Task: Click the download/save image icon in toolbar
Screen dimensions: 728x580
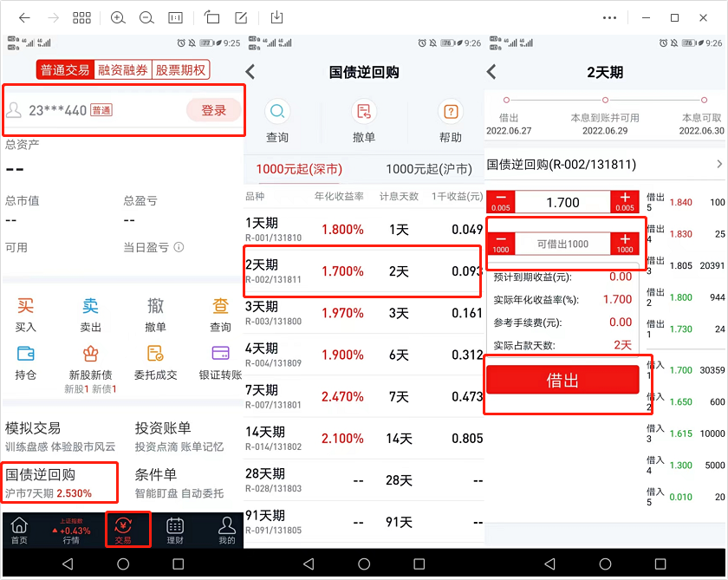Action: [277, 17]
